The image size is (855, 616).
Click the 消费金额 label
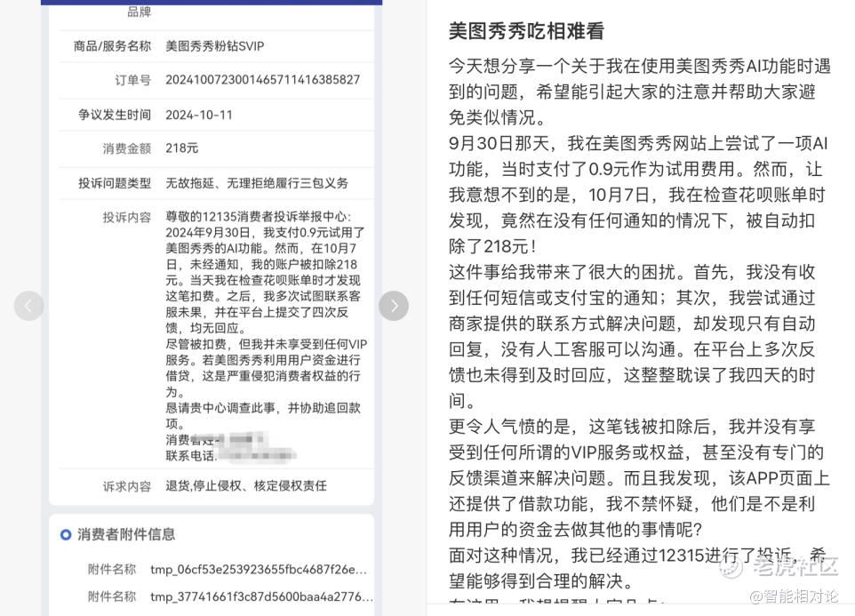[x=127, y=148]
